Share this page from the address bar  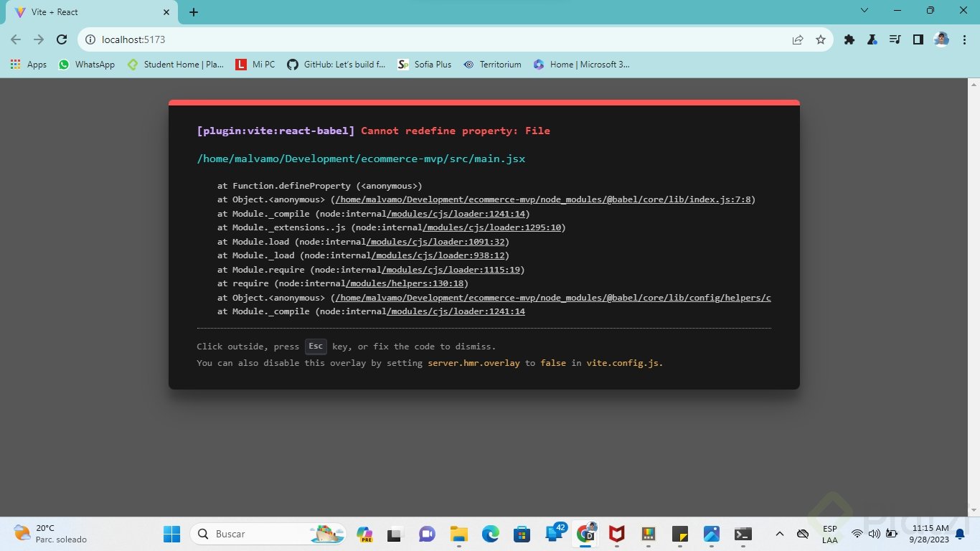[798, 40]
